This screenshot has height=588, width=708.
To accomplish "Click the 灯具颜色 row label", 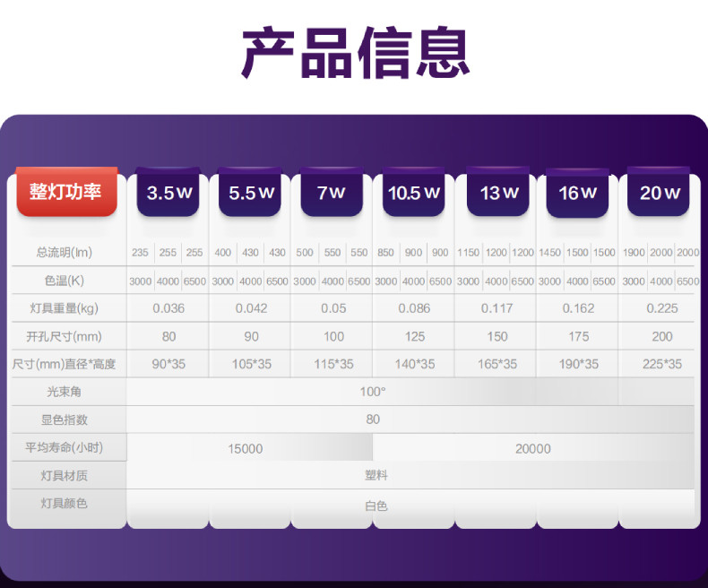I will (x=65, y=503).
